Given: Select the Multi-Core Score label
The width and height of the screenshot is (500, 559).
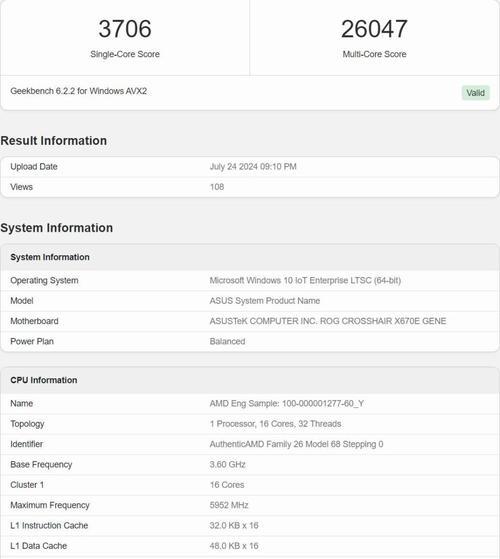Looking at the screenshot, I should [374, 54].
